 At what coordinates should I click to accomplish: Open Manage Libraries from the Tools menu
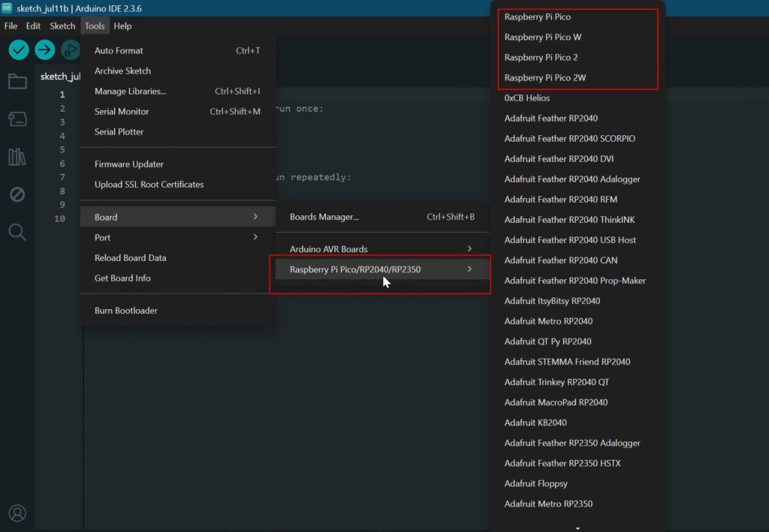click(177, 91)
